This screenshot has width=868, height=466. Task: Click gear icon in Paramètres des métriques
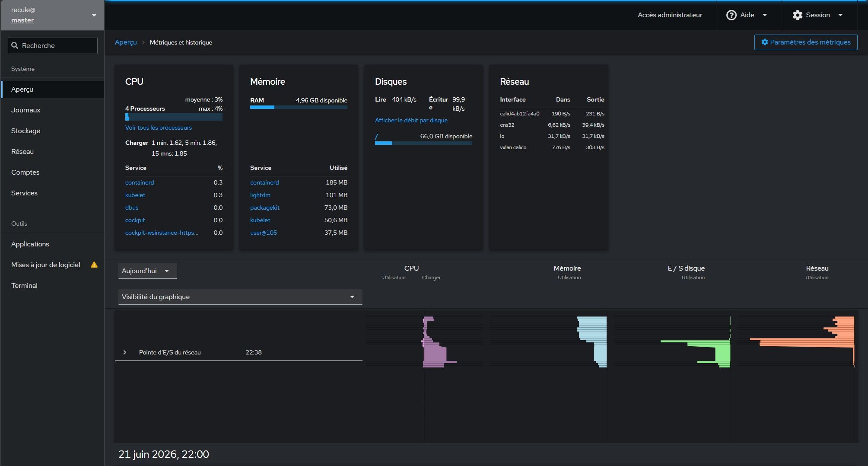click(x=764, y=42)
